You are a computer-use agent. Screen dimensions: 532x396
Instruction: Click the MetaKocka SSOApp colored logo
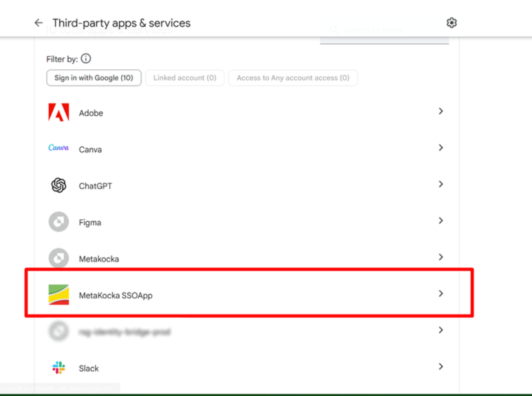click(x=59, y=295)
